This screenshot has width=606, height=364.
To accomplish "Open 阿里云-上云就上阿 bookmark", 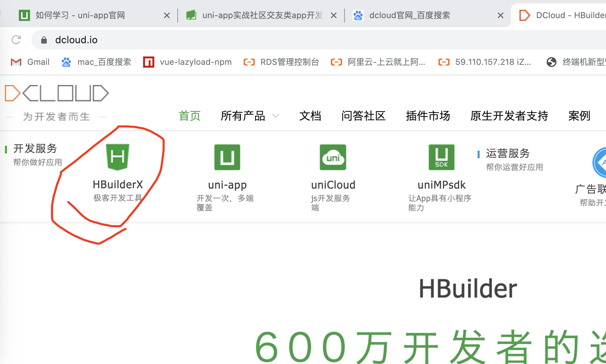I will pyautogui.click(x=378, y=62).
